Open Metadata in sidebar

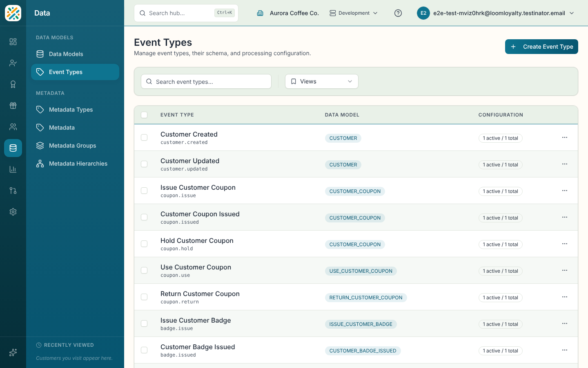tap(75, 128)
